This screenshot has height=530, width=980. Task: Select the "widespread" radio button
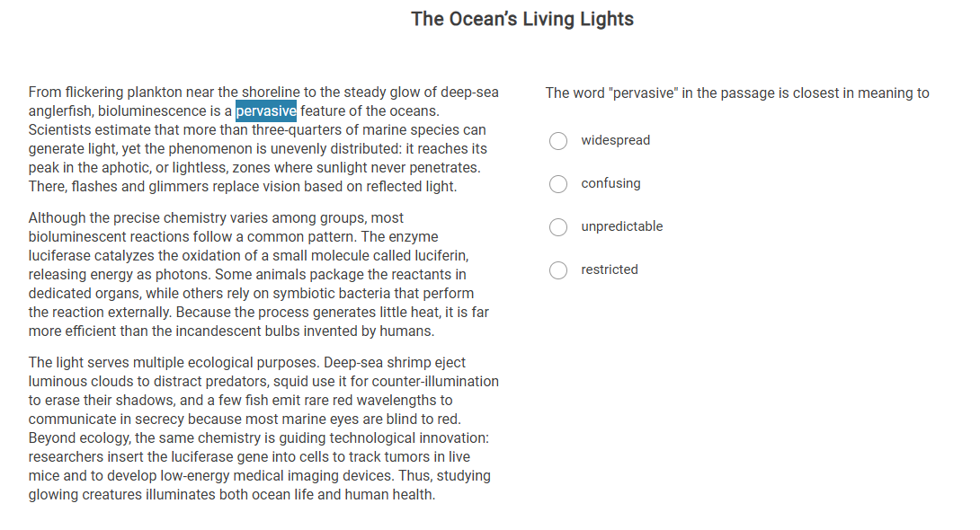pos(558,141)
